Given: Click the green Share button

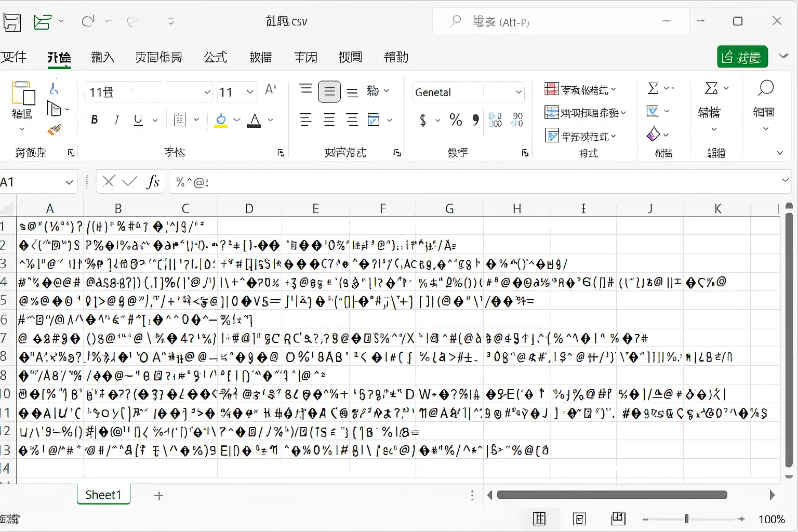Looking at the screenshot, I should pos(742,57).
